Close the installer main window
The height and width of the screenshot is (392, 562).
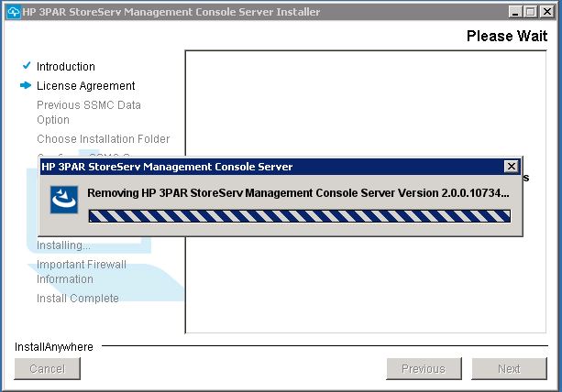(547, 12)
